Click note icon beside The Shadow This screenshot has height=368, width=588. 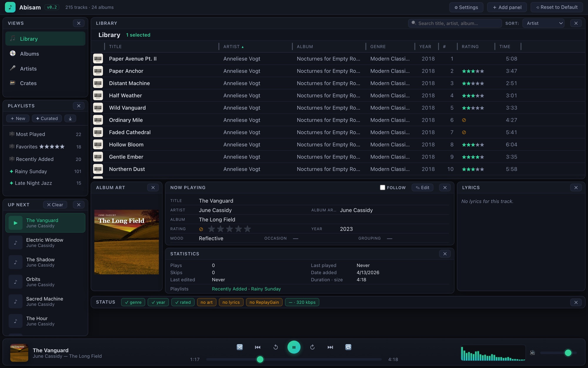pos(16,262)
